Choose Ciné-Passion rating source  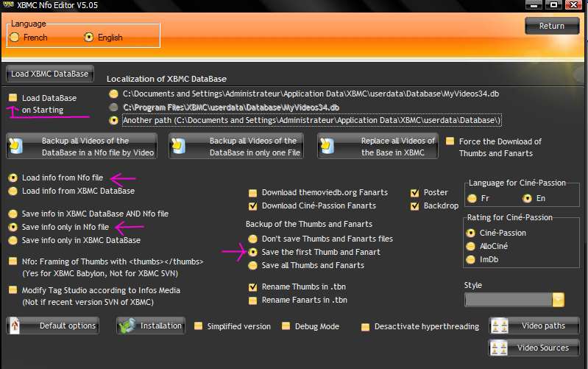coord(471,233)
